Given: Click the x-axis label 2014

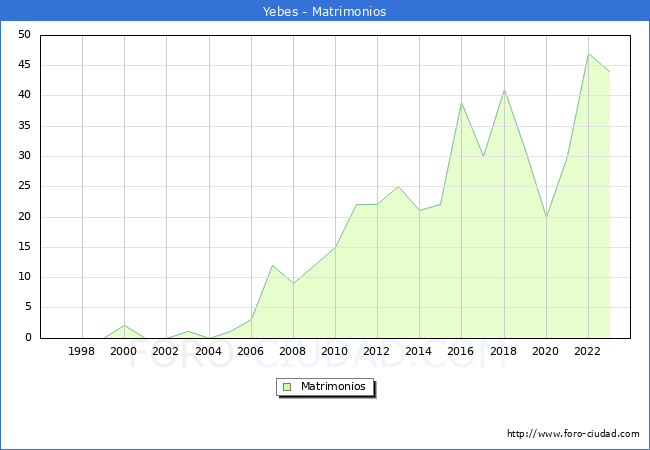Looking at the screenshot, I should [x=419, y=351].
